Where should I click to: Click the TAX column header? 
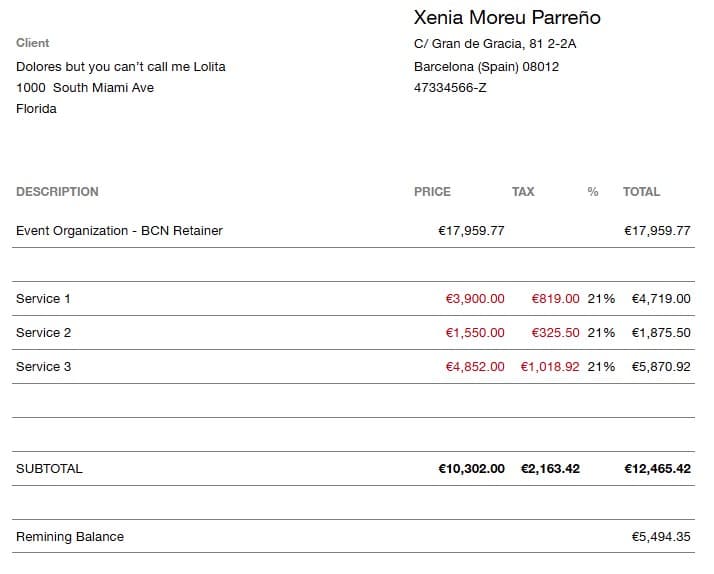[523, 192]
